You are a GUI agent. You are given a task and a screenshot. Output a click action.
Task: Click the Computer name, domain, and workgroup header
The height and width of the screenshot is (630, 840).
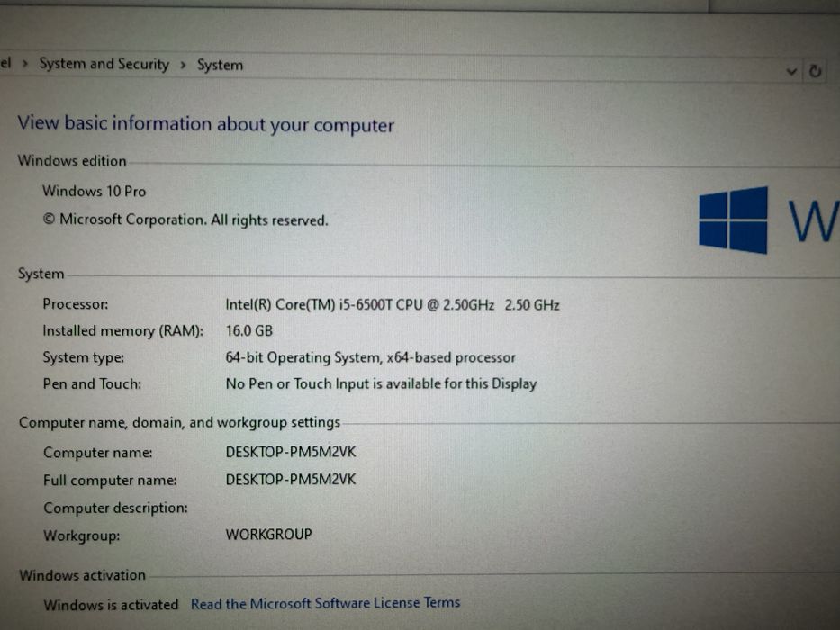pyautogui.click(x=179, y=423)
